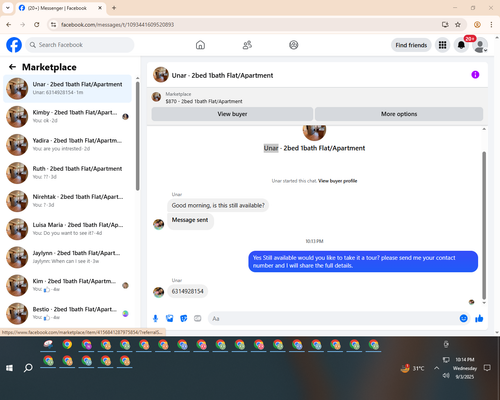Open the emoji picker icon

coord(463,318)
